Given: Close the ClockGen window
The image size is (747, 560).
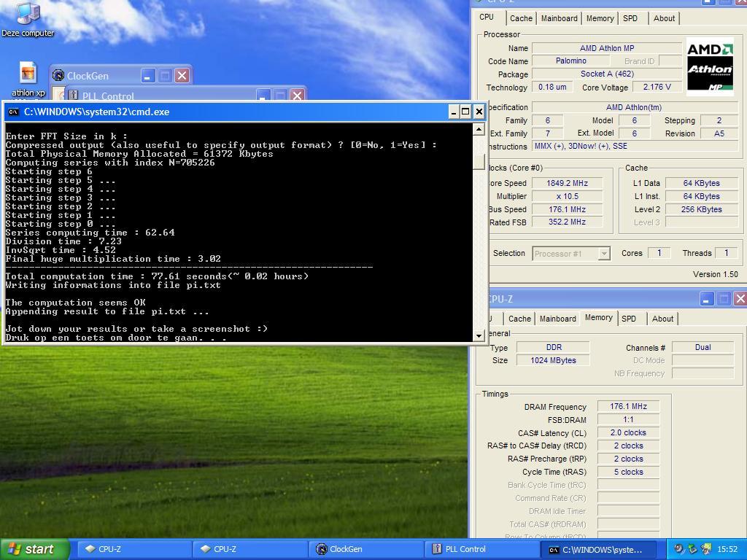Looking at the screenshot, I should coord(182,75).
